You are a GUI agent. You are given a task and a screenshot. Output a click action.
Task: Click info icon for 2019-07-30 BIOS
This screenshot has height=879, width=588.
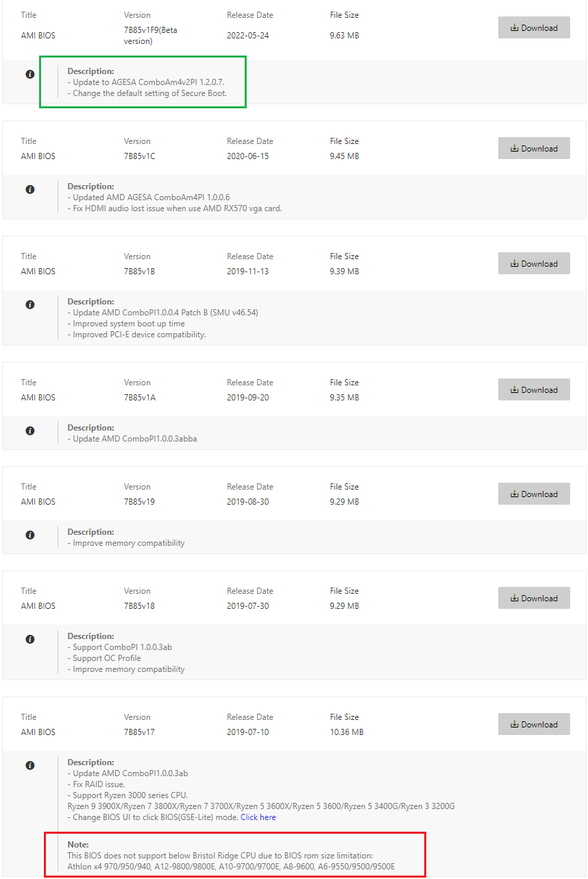[x=30, y=639]
